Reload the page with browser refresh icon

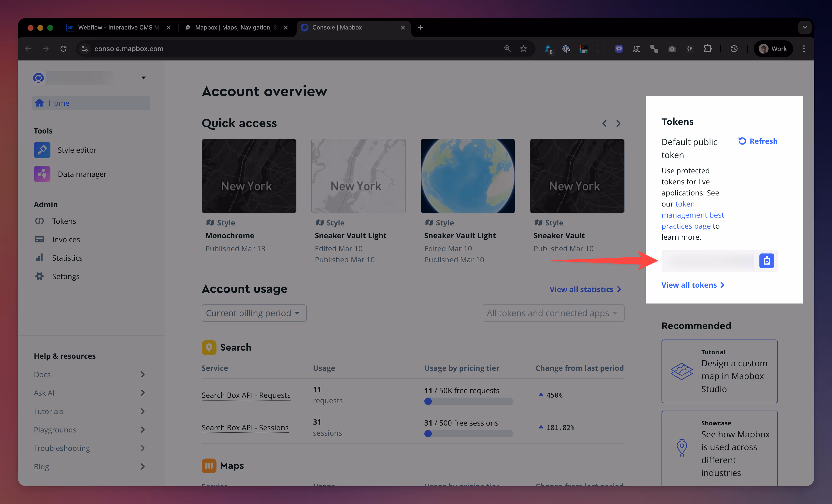pos(63,49)
